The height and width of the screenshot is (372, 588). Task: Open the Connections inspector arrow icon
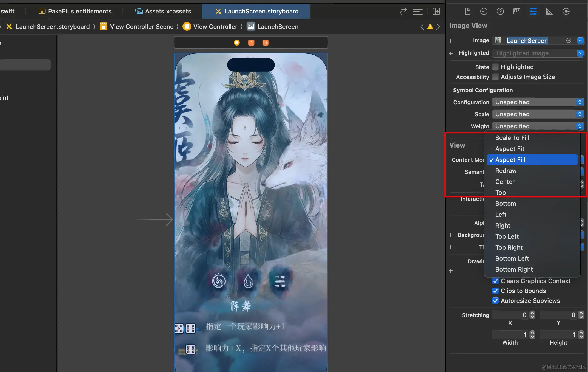(566, 11)
